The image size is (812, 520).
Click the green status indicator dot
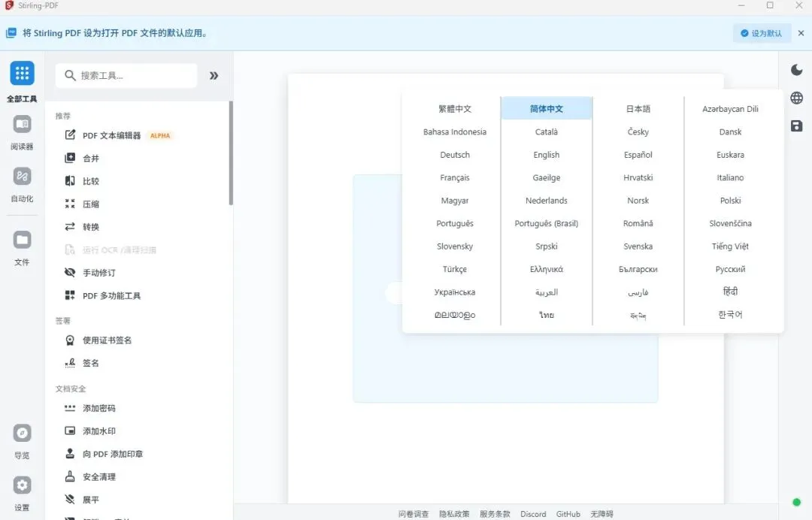[x=796, y=502]
